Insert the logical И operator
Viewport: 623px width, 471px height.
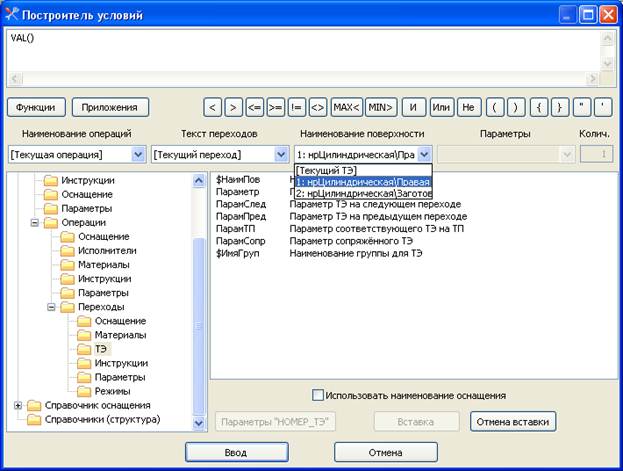pyautogui.click(x=414, y=107)
